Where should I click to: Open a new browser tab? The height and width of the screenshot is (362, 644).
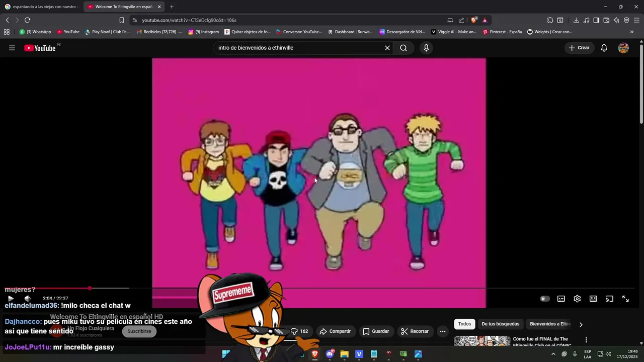tap(172, 7)
